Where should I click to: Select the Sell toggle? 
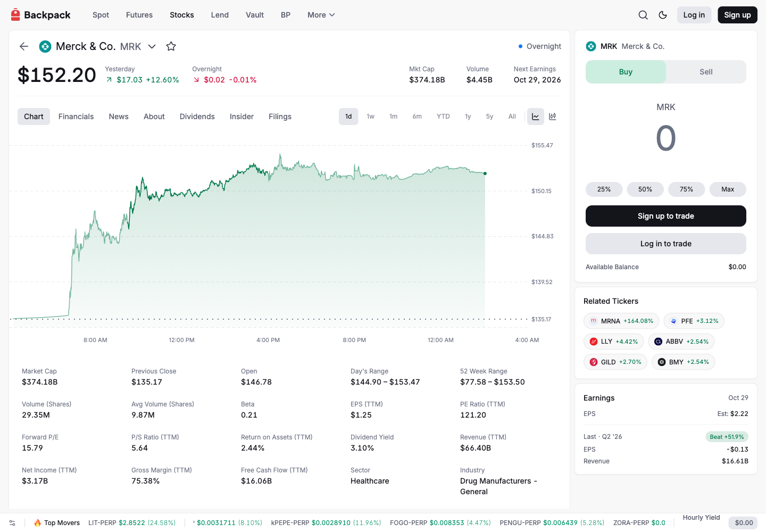point(706,72)
